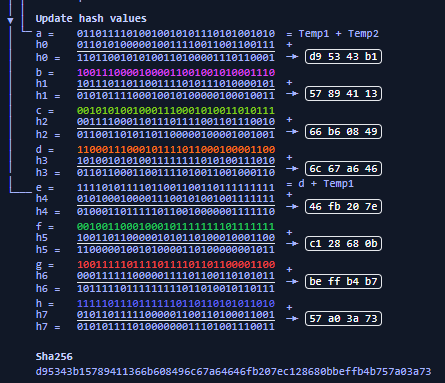Click the binary value in row 'a ='
445x383 pixels.
(176, 34)
